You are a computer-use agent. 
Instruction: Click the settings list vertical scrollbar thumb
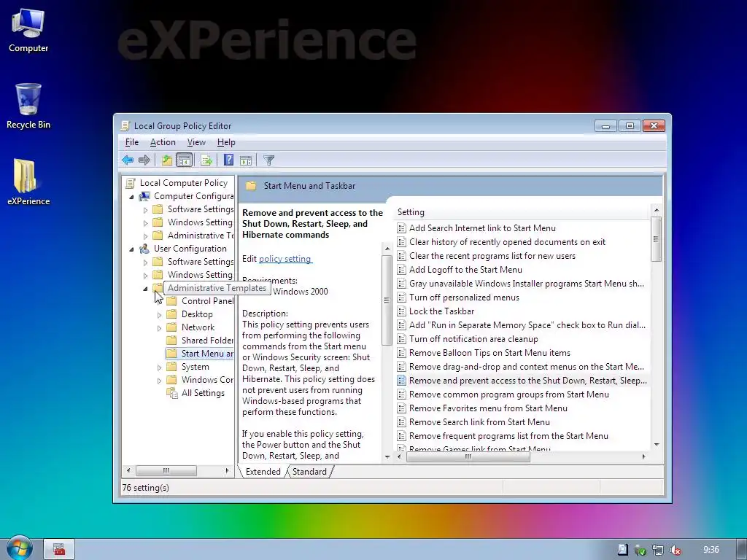657,238
